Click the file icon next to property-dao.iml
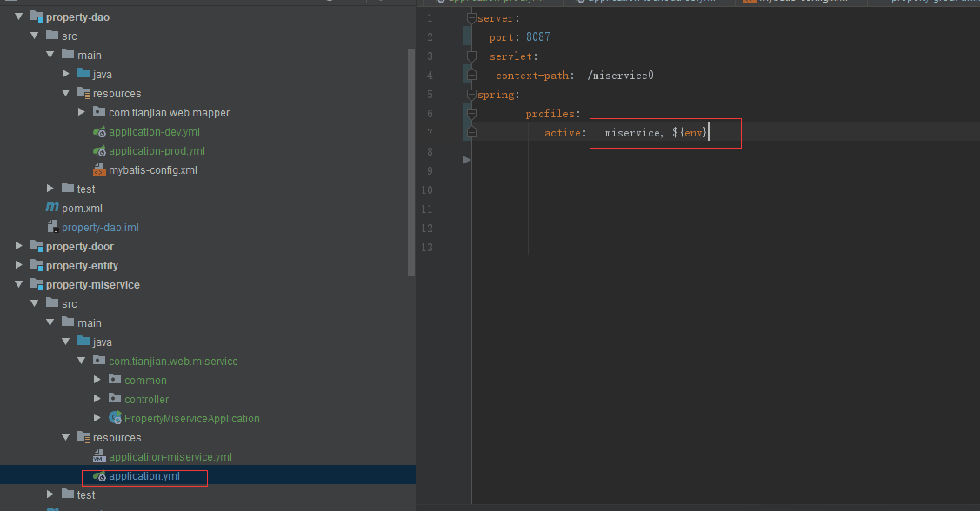Image resolution: width=980 pixels, height=511 pixels. click(x=52, y=228)
